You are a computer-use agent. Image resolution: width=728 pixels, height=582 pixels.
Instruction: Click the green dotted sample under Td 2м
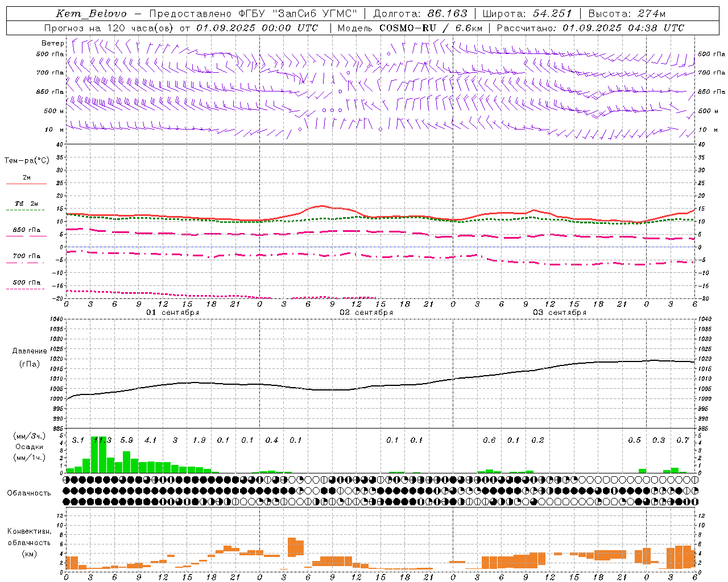[26, 210]
